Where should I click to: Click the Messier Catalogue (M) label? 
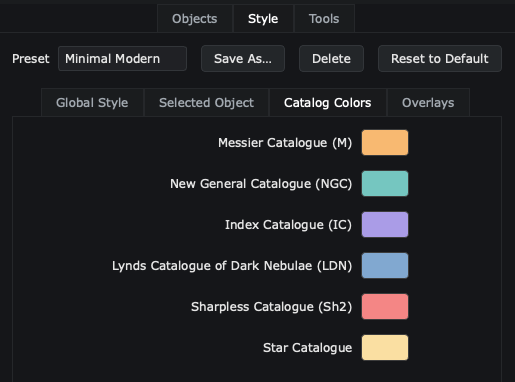(285, 143)
